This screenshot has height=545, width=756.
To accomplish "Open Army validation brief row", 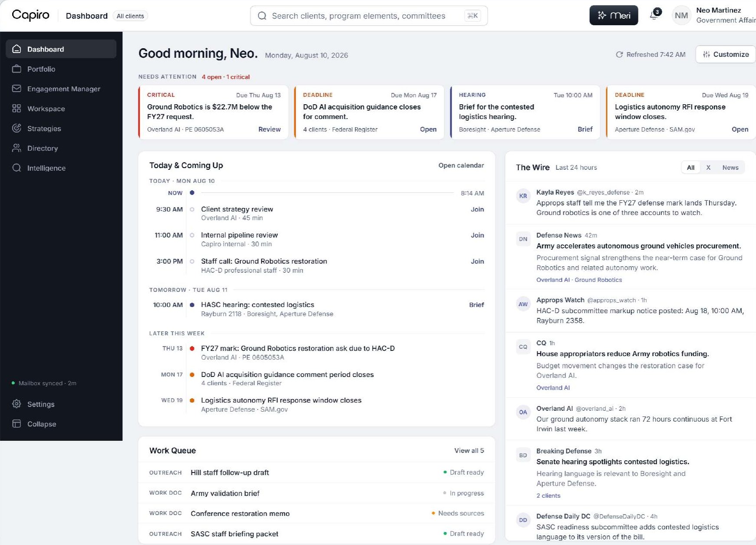I will 317,493.
